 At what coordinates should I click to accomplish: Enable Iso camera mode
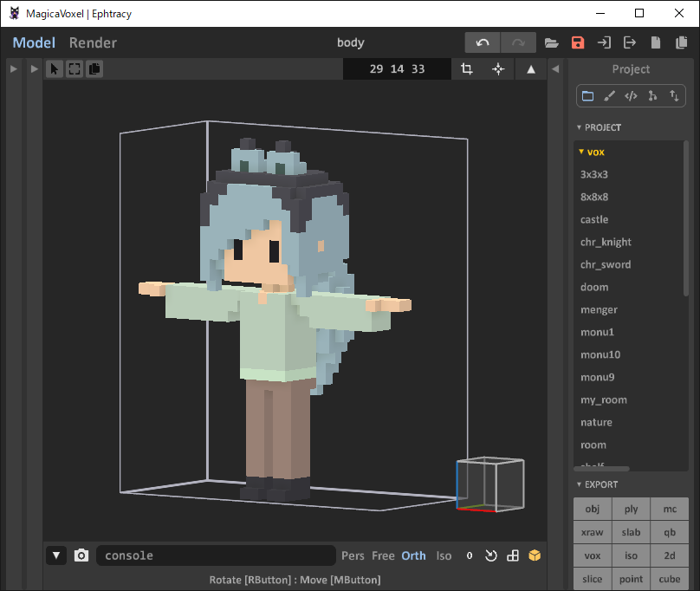[444, 555]
